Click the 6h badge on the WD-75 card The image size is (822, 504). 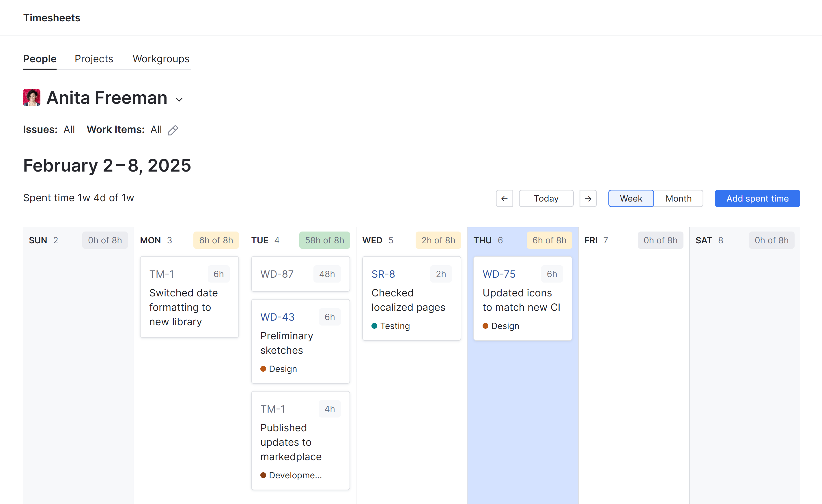[552, 274]
